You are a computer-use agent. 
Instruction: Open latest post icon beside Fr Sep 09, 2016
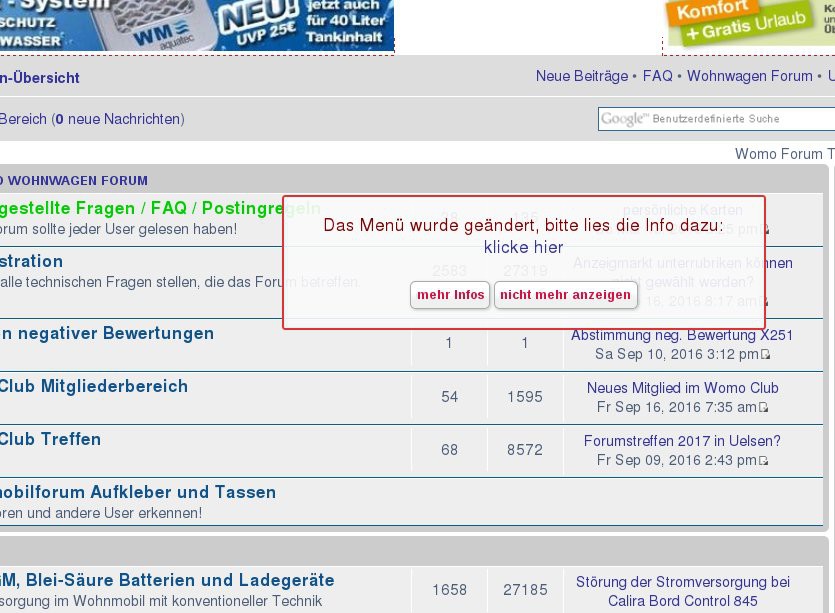coord(763,461)
